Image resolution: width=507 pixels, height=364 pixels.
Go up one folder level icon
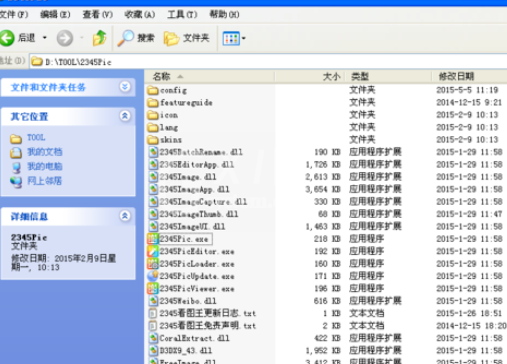tap(99, 38)
